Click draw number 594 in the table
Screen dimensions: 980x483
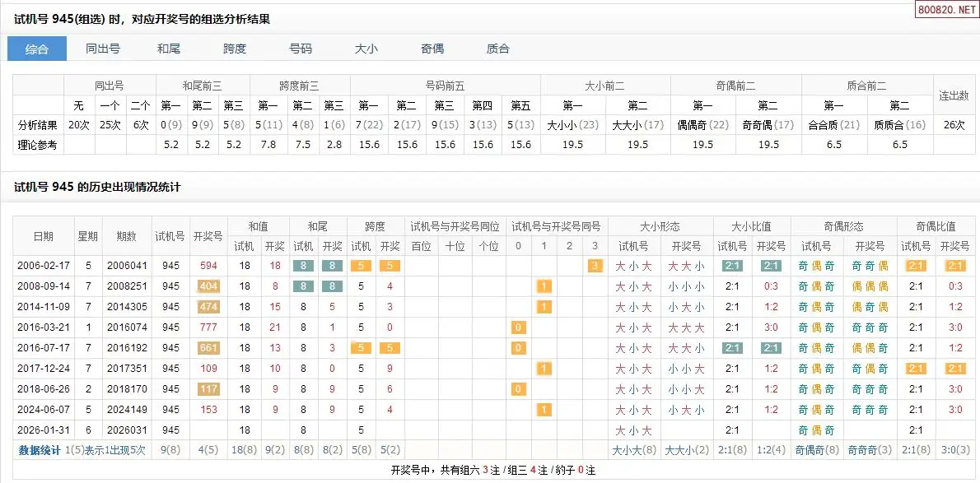[208, 266]
